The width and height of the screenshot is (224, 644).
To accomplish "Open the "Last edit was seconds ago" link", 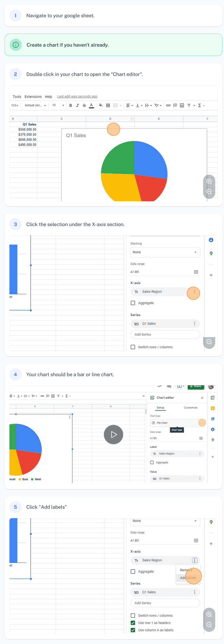I will click(77, 97).
